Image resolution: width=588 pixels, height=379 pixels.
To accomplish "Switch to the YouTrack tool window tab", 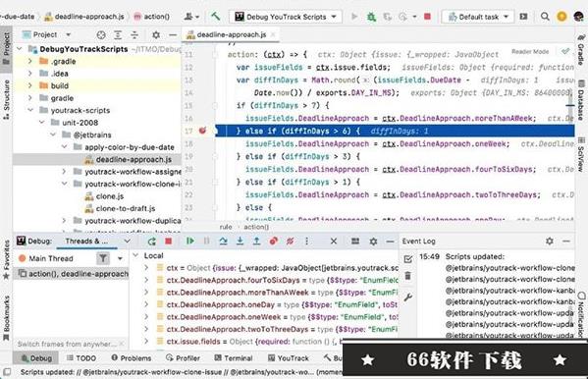I will (288, 358).
